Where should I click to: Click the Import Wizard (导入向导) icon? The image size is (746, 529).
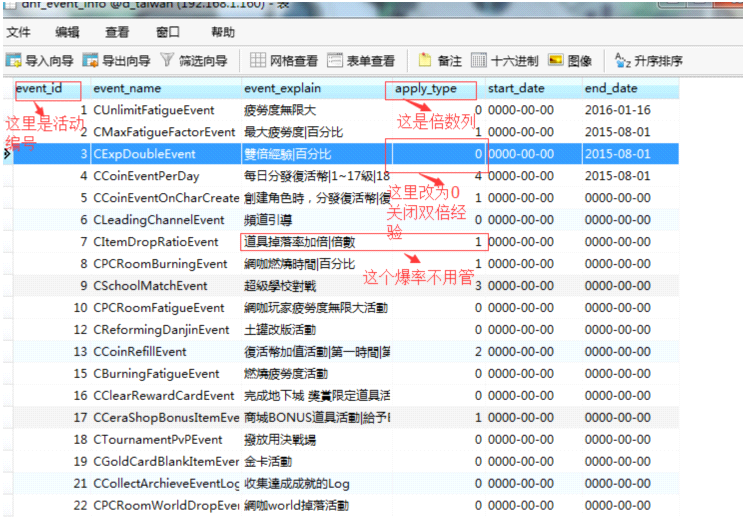(x=14, y=61)
